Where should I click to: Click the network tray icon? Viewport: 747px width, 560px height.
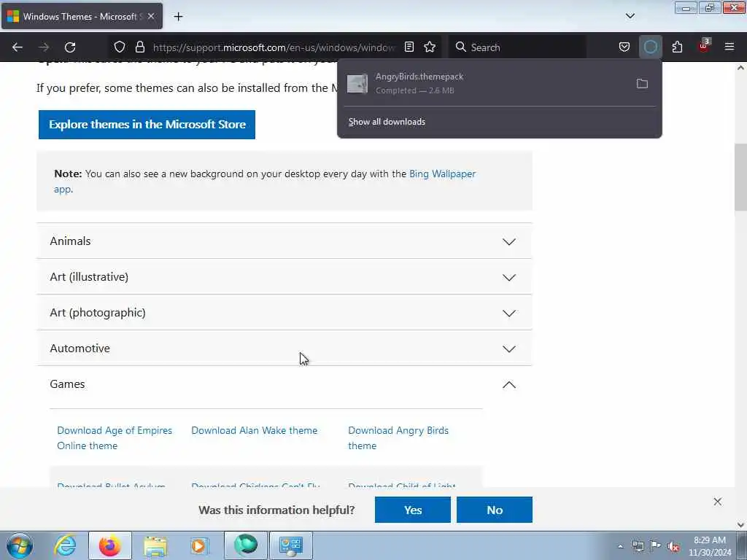tap(638, 547)
